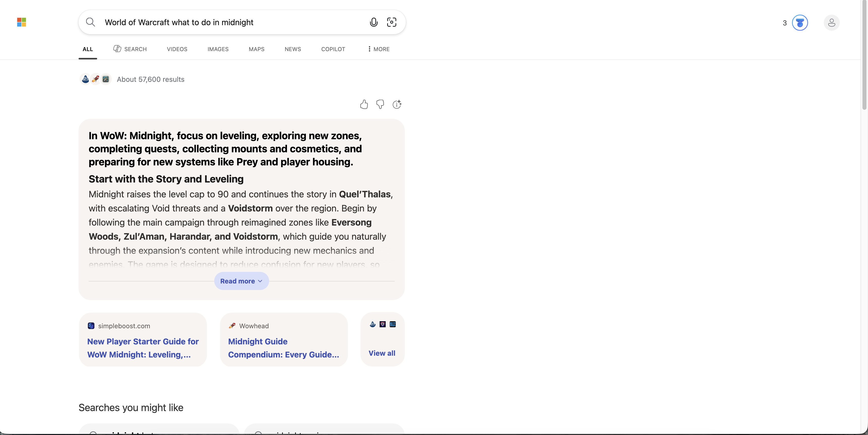Viewport: 868px width, 435px height.
Task: Switch to the COPILOT tab
Action: click(x=333, y=49)
